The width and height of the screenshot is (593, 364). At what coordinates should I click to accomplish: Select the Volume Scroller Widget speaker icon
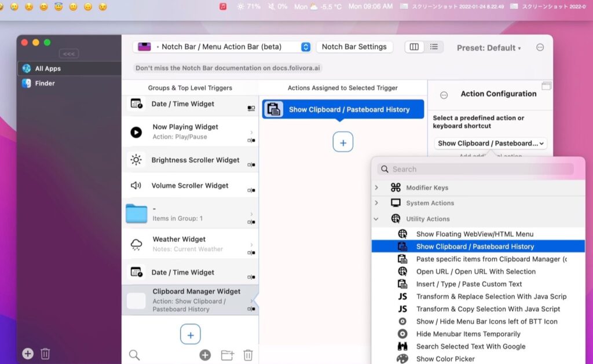pyautogui.click(x=136, y=185)
